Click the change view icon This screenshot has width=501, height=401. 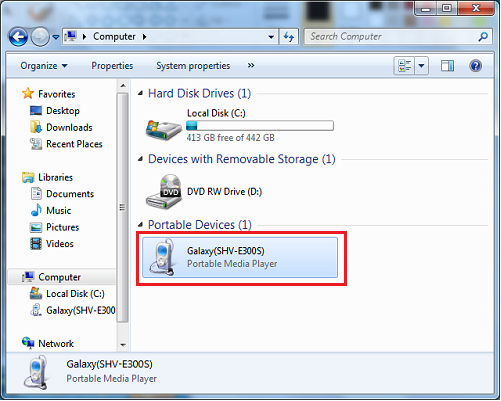pyautogui.click(x=405, y=66)
